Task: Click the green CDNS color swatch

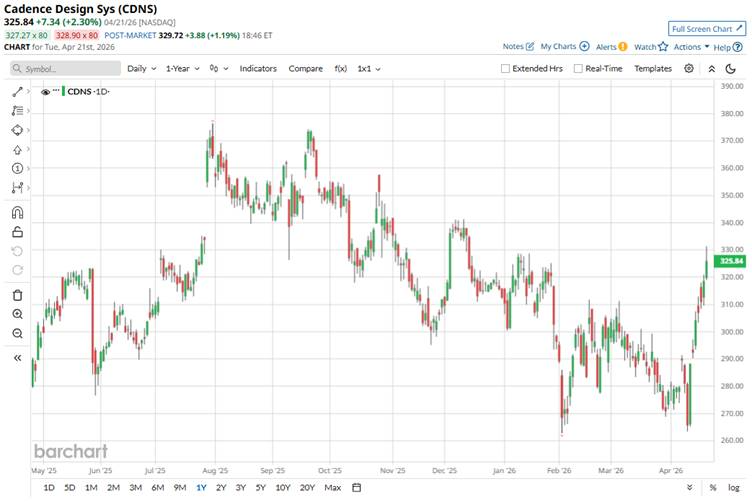Action: coord(63,91)
